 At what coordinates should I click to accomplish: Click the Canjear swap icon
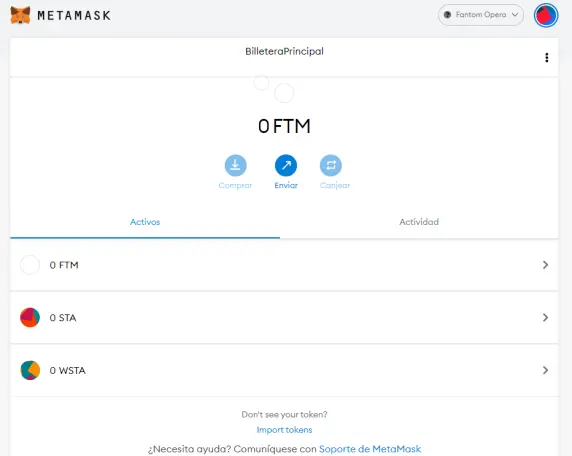tap(331, 165)
